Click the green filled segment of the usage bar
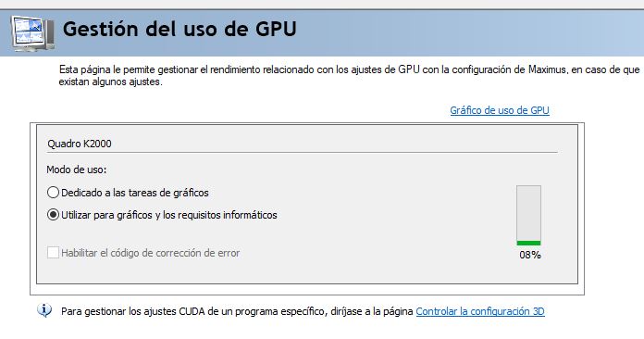 (528, 243)
